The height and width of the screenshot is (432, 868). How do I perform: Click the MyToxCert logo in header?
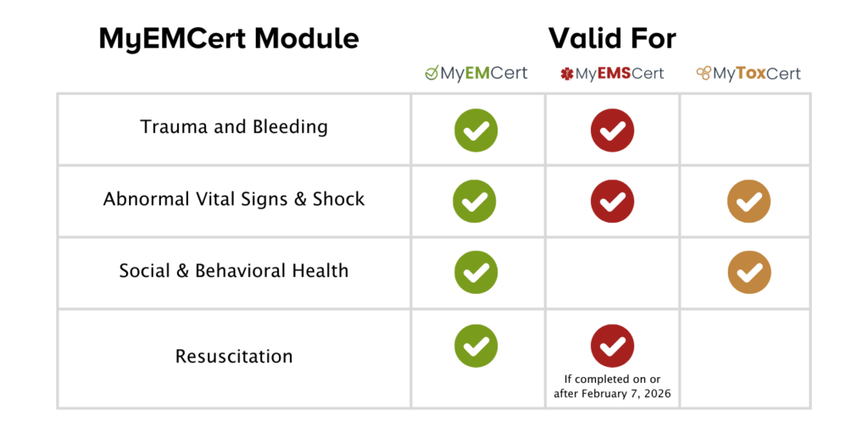[748, 74]
